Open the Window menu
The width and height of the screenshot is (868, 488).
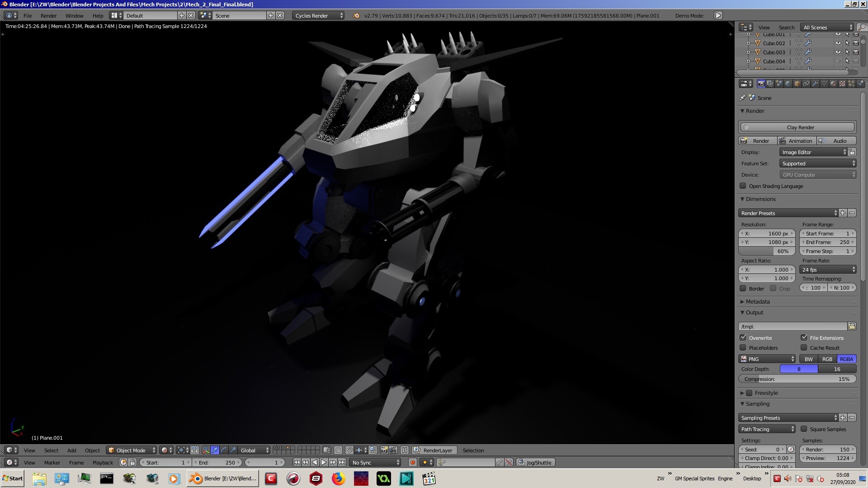pyautogui.click(x=74, y=15)
